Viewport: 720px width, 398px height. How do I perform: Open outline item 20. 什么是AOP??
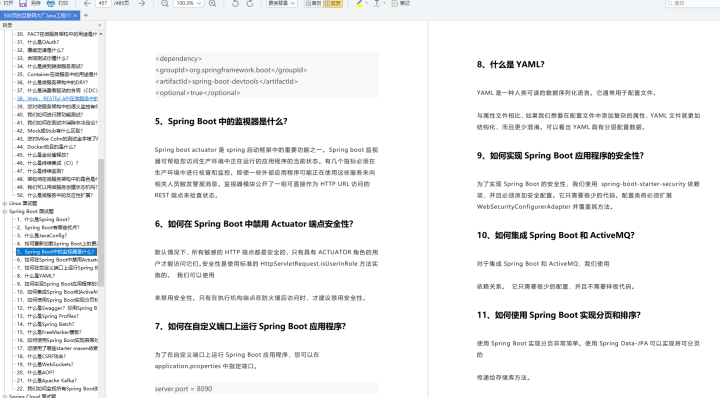[36, 372]
